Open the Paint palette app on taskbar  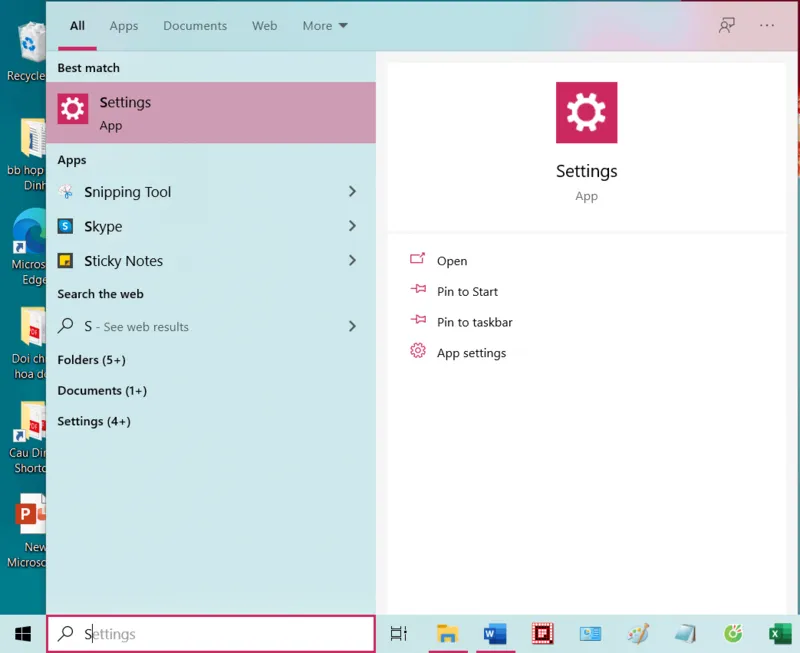pos(638,634)
